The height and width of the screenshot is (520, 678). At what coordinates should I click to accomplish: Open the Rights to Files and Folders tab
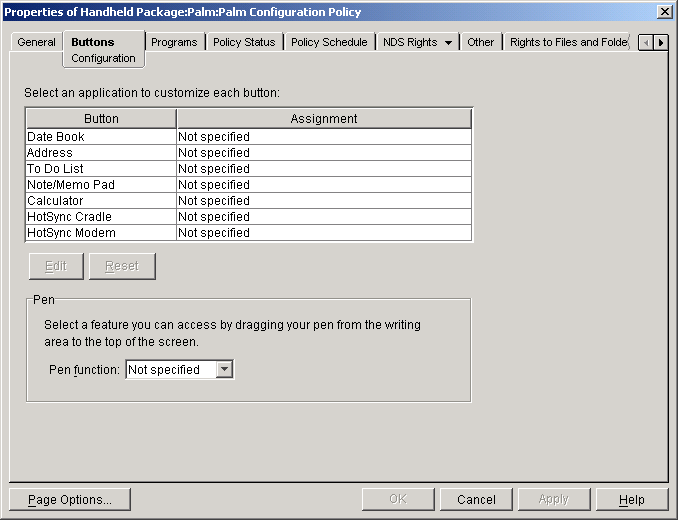click(x=568, y=42)
